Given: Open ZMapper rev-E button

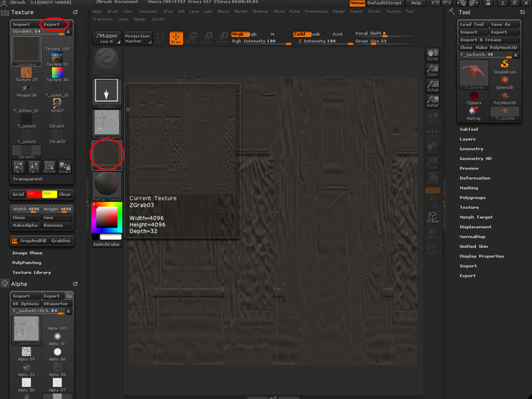Looking at the screenshot, I should 106,38.
